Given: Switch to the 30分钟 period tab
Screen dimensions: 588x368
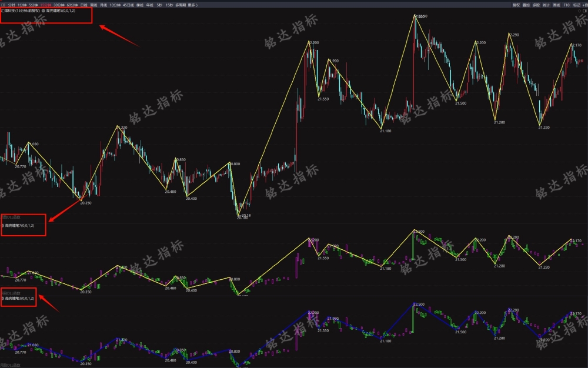Looking at the screenshot, I should pos(59,5).
